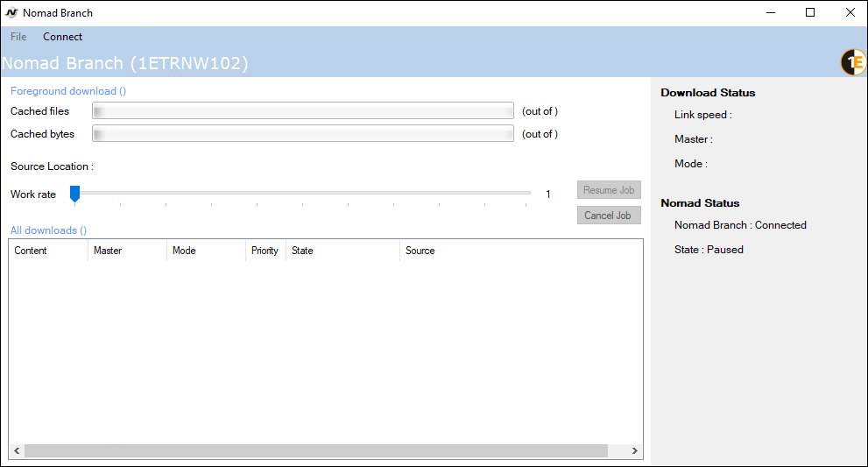Click the right arrow of horizontal scrollbar
Image resolution: width=868 pixels, height=467 pixels.
pos(635,450)
